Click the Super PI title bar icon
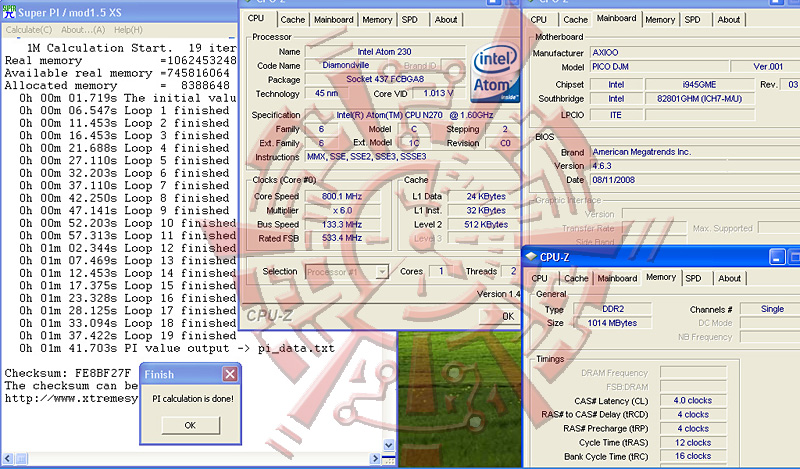This screenshot has width=800, height=469. (x=9, y=12)
